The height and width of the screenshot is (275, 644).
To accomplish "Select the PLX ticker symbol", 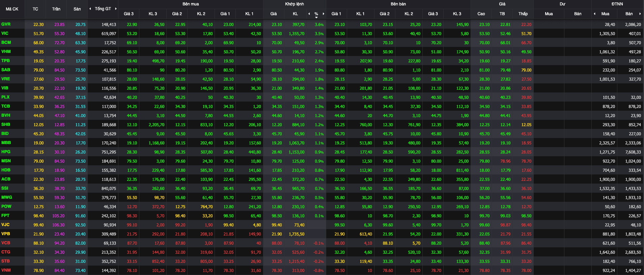I will point(6,97).
